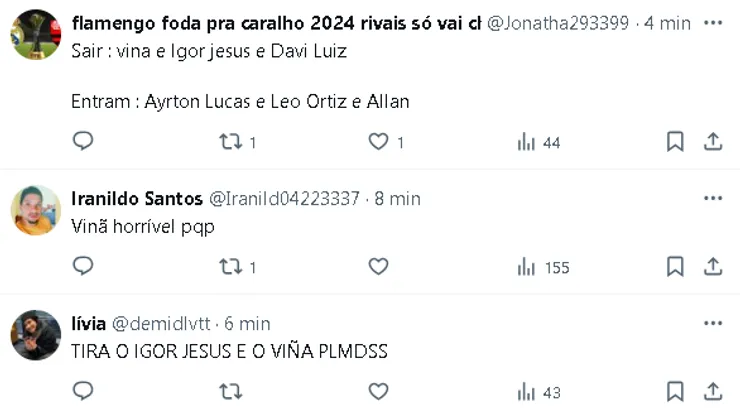Viewport: 740px width, 416px height.
Task: Share Iranildo Santos' tweet
Action: [x=713, y=266]
